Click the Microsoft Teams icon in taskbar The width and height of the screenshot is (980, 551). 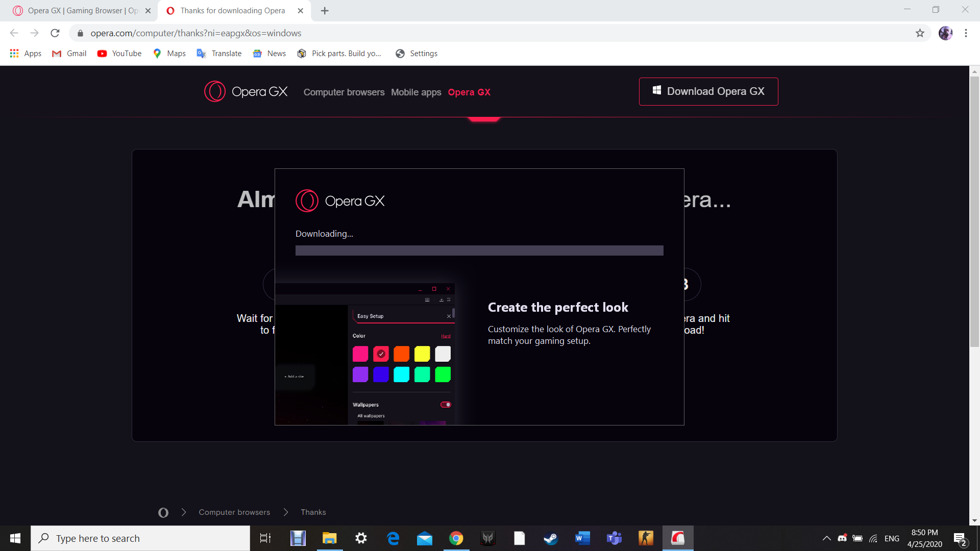pos(614,538)
